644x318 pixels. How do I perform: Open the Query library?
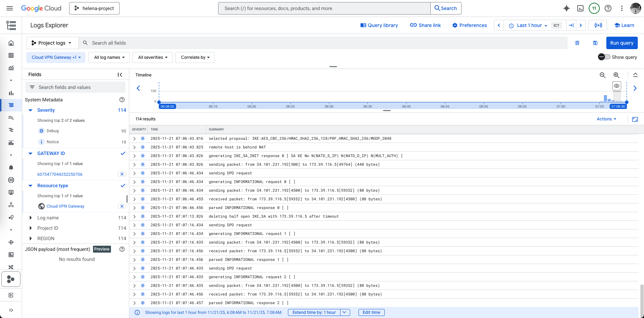coord(379,25)
